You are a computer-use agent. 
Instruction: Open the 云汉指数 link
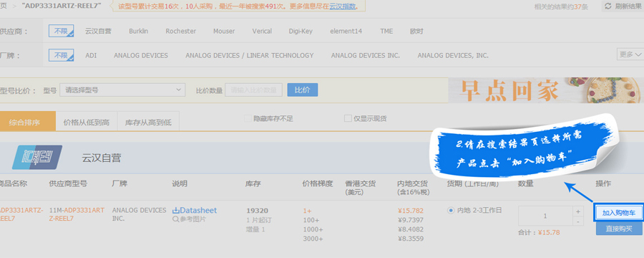click(x=342, y=6)
